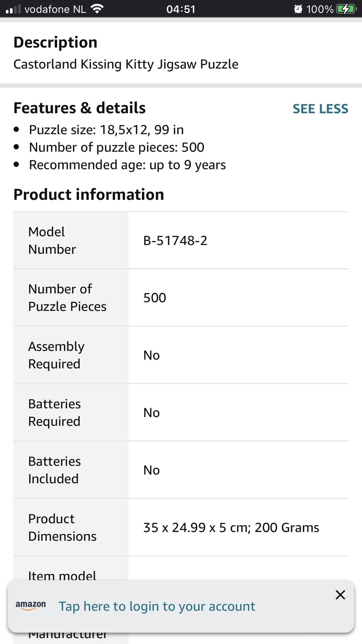
Task: Tap the cellular signal bars icon
Action: point(13,9)
